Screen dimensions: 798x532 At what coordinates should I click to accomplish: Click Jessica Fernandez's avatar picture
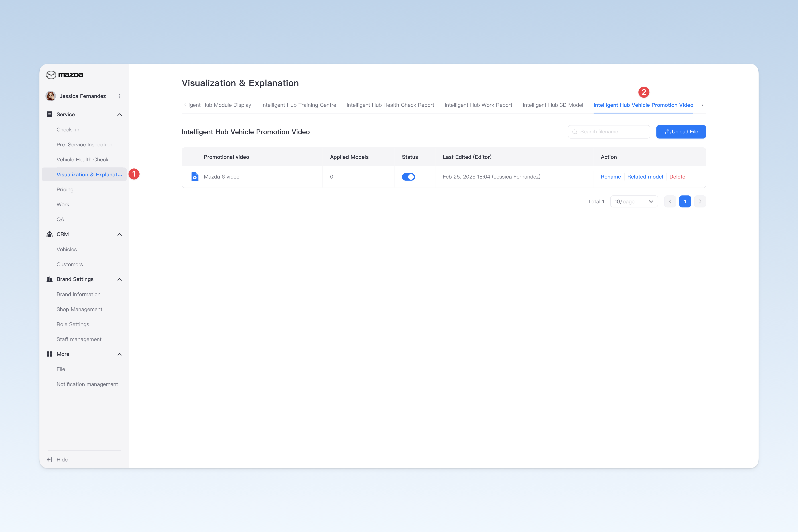pyautogui.click(x=51, y=96)
